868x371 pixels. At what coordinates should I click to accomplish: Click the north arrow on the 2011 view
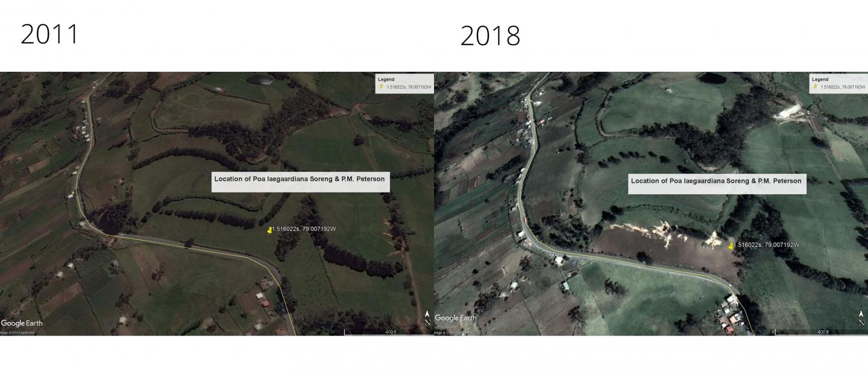click(x=428, y=316)
